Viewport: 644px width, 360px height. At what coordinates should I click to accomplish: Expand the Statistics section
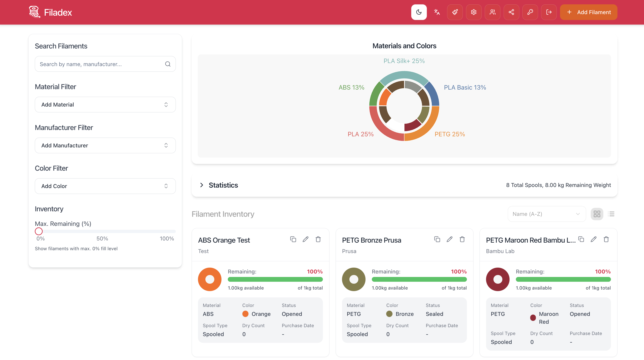point(201,185)
